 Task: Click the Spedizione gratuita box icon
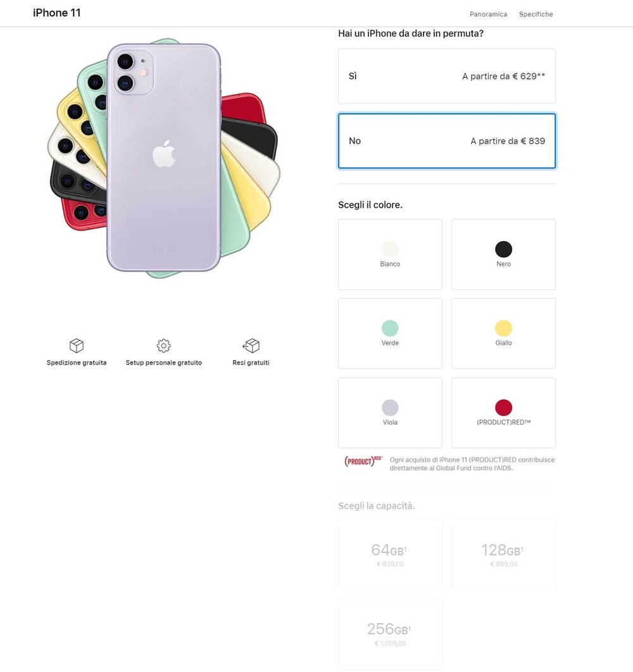77,345
